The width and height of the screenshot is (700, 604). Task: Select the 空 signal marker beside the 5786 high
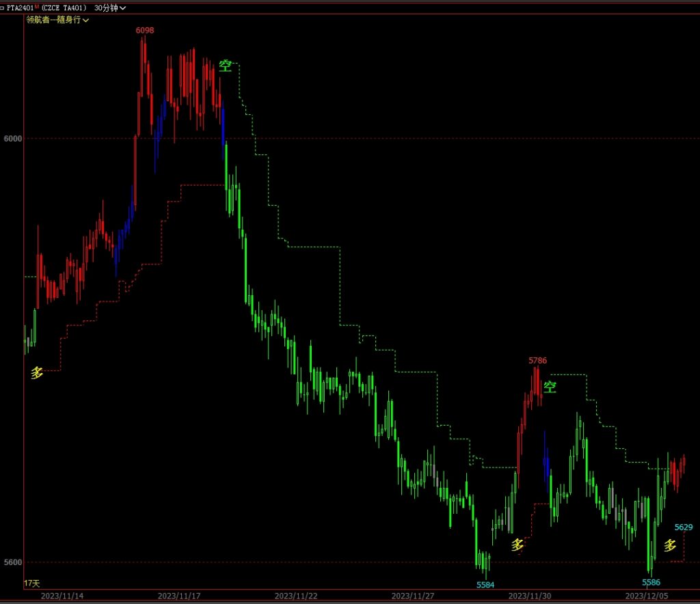[x=550, y=387]
